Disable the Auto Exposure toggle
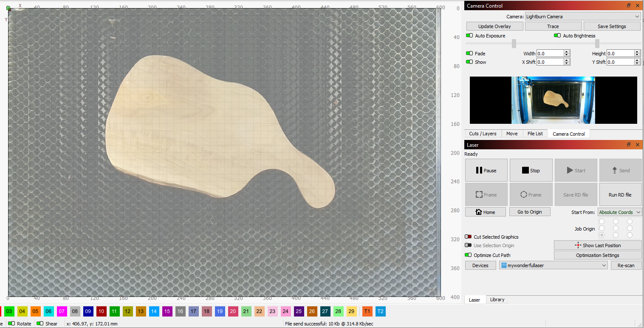 coord(469,36)
